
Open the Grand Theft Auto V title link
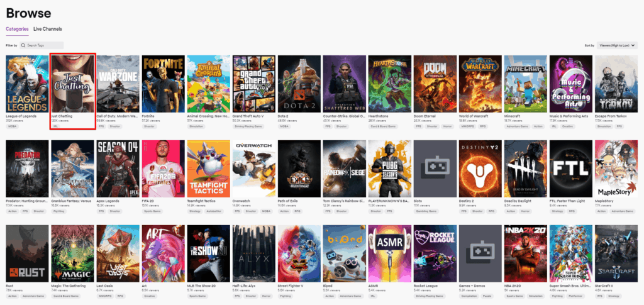250,117
